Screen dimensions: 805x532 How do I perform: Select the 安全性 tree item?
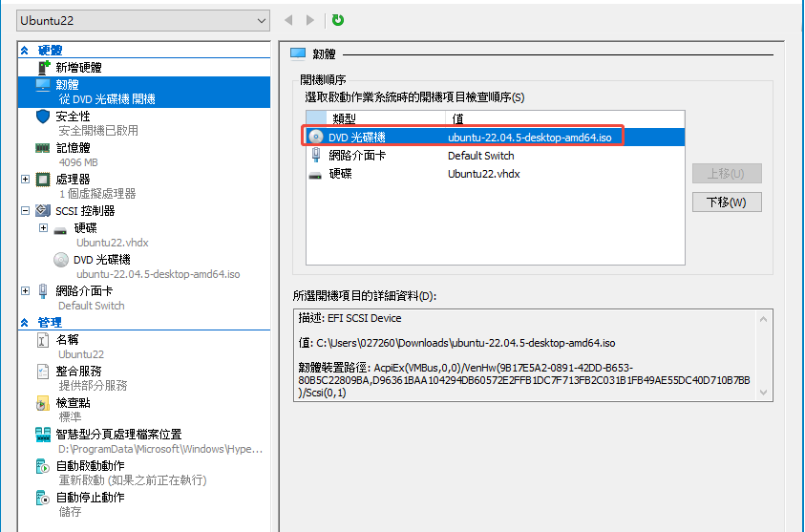pyautogui.click(x=73, y=117)
